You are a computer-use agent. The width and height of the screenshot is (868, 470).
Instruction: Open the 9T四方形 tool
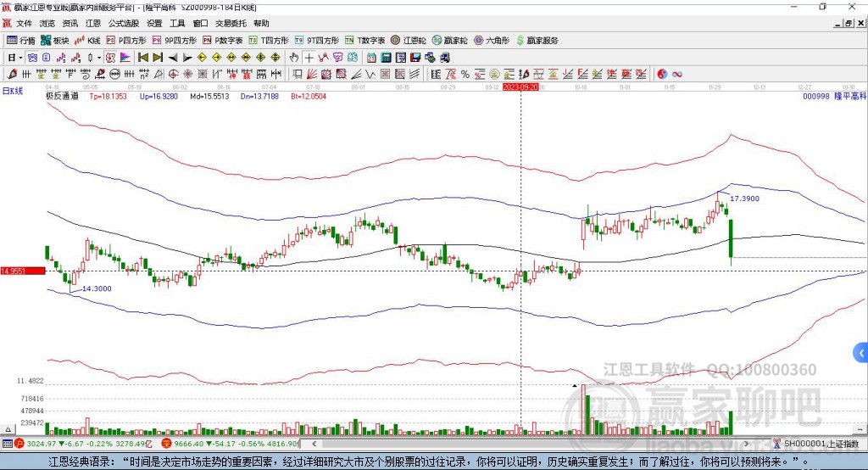coord(317,41)
